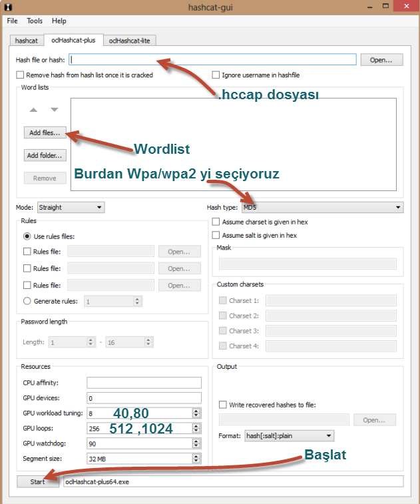Click the Charset 1 text field
Viewport: 420px width, 504px height.
tap(331, 300)
